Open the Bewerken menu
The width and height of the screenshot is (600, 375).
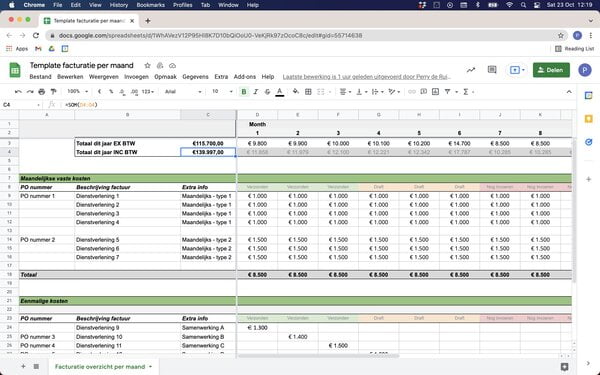70,77
